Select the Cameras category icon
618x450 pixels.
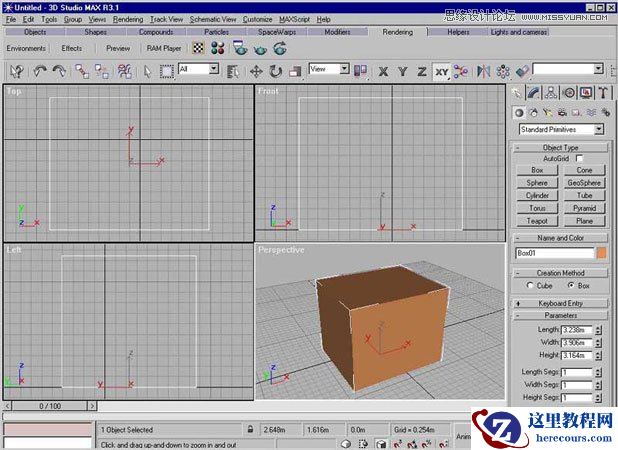[x=562, y=113]
